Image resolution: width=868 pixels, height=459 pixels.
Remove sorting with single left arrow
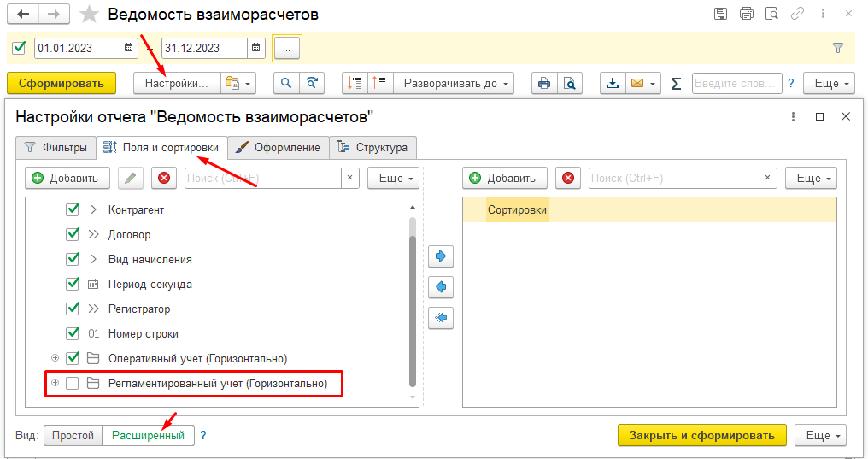click(x=441, y=287)
